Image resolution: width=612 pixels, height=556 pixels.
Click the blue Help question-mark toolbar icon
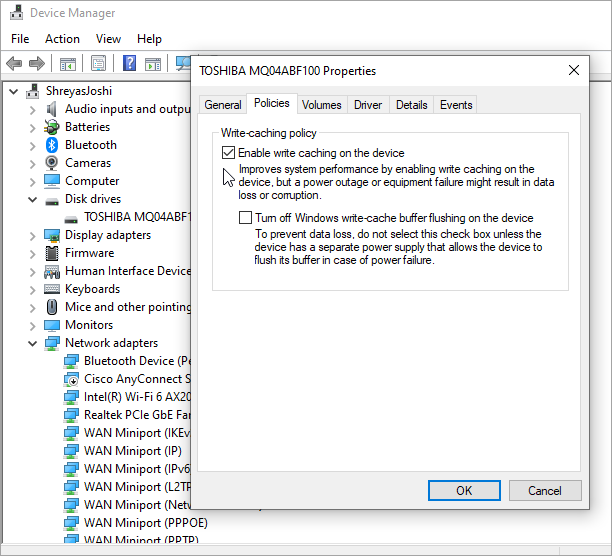click(130, 63)
